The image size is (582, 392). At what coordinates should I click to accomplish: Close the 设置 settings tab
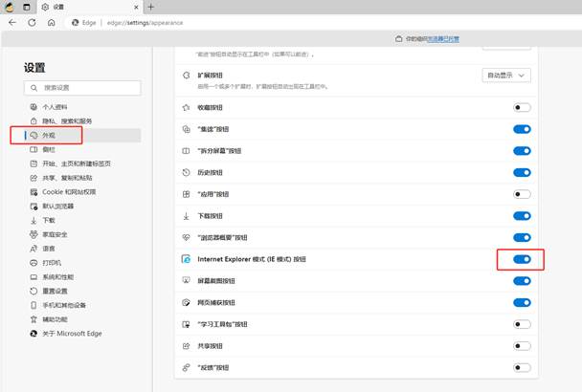pos(134,7)
